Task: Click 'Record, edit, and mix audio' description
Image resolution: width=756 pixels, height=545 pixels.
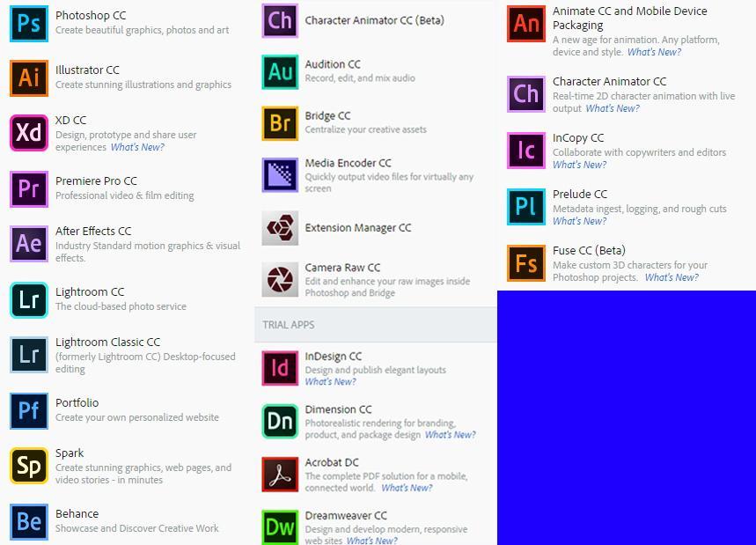Action: pyautogui.click(x=360, y=78)
